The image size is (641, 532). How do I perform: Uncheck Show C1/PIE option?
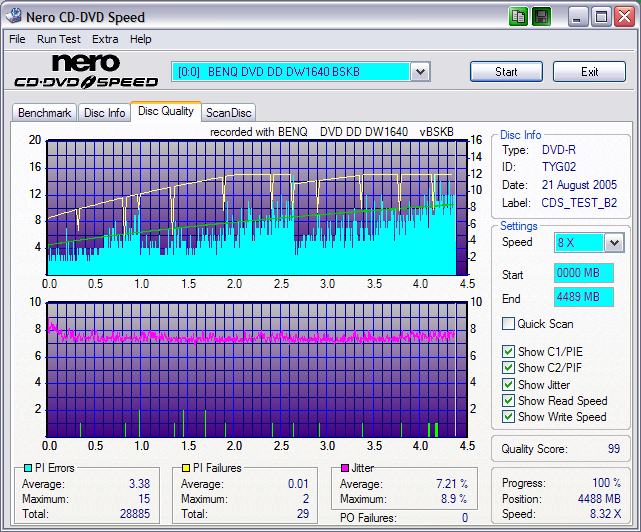click(509, 351)
